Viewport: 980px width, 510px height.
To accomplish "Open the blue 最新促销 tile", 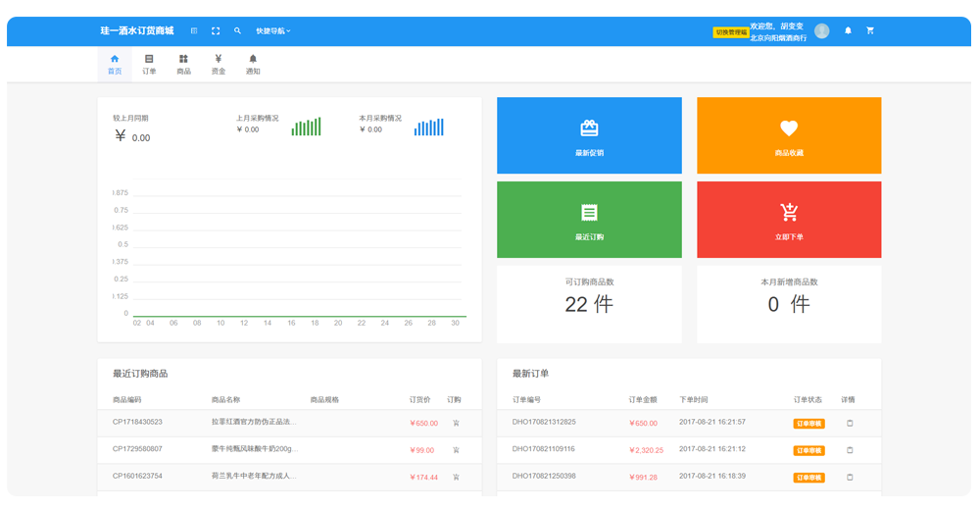I will coord(589,135).
